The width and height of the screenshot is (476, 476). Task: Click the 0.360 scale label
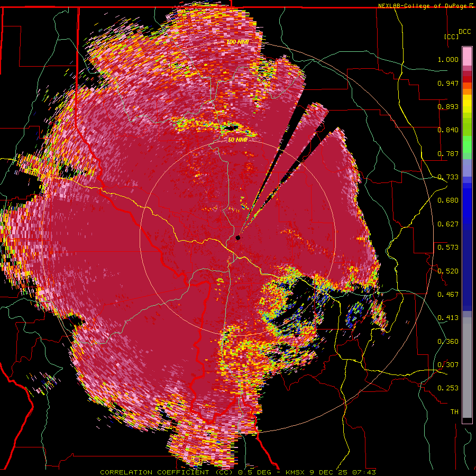pyautogui.click(x=448, y=342)
